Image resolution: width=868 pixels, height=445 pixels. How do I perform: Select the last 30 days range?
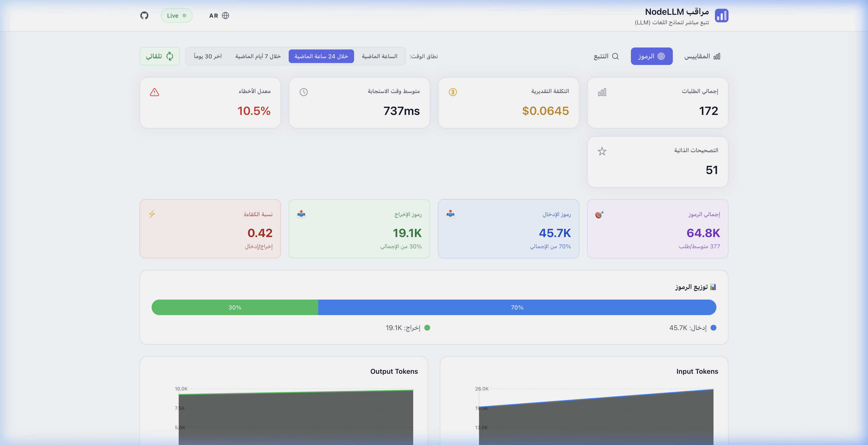[208, 56]
